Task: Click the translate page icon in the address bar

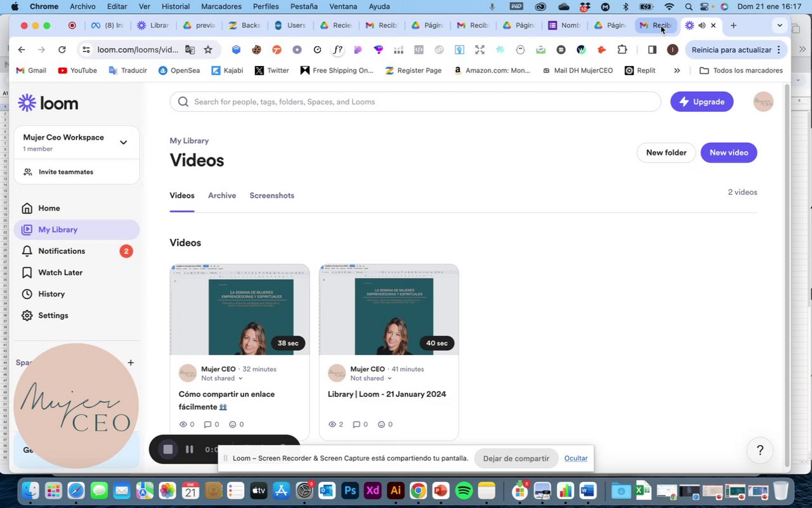Action: click(190, 50)
